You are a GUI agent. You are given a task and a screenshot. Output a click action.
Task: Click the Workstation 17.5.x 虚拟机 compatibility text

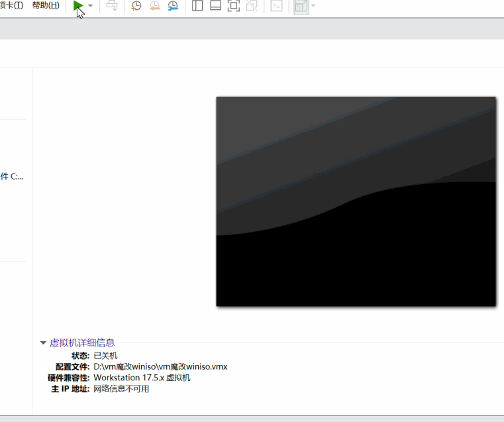click(142, 378)
